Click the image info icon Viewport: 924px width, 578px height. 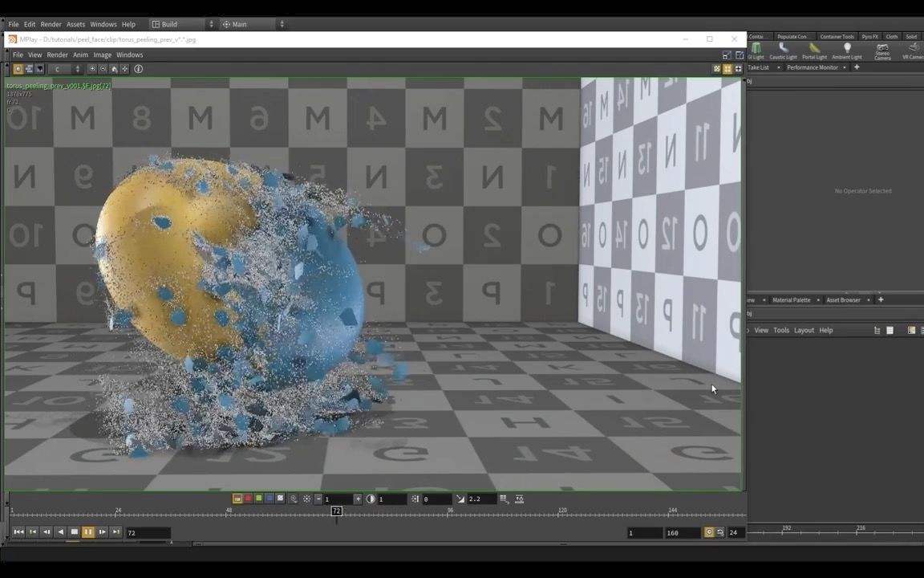139,69
